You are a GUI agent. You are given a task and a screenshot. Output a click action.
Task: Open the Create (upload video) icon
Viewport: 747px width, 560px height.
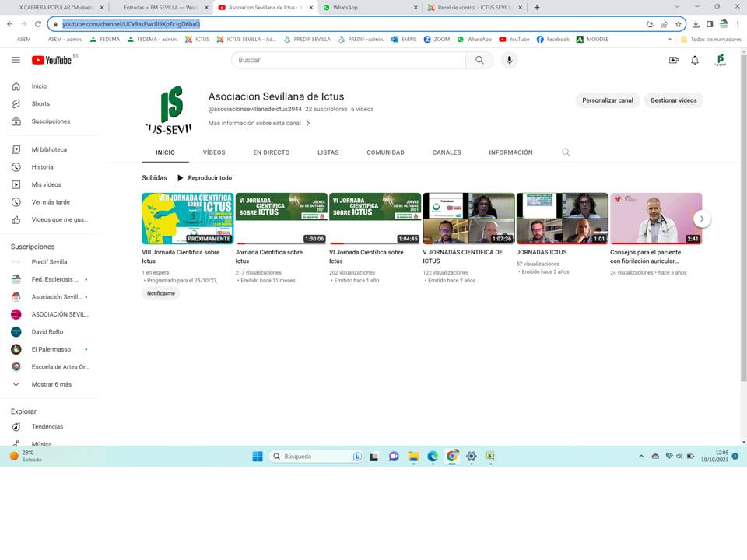[x=674, y=59]
